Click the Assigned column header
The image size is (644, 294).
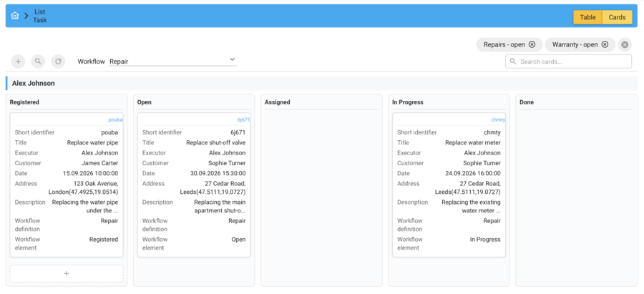[277, 102]
